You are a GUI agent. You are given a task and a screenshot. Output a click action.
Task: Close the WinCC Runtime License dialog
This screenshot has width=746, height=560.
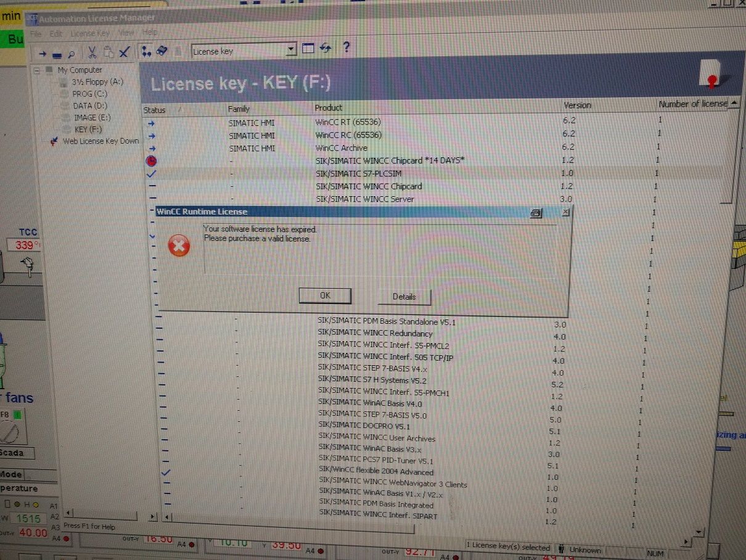tap(565, 212)
